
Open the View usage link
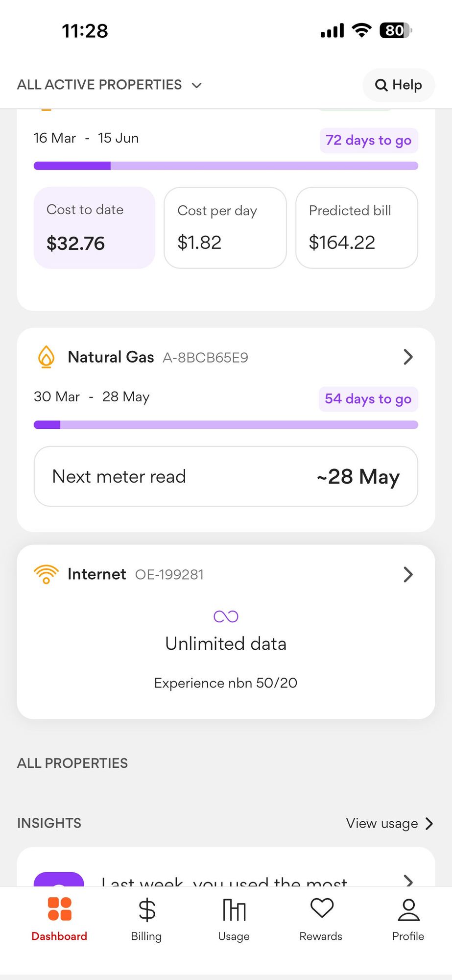pos(389,823)
